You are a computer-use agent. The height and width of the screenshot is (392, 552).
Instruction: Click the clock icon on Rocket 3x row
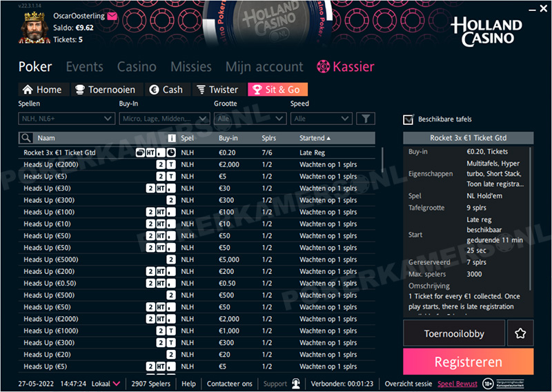click(x=171, y=153)
